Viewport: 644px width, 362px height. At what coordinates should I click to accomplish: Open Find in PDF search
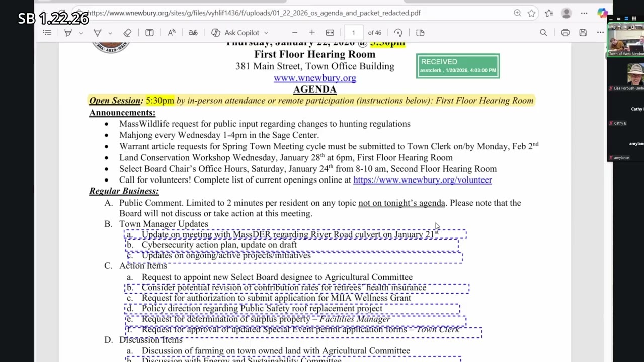543,33
